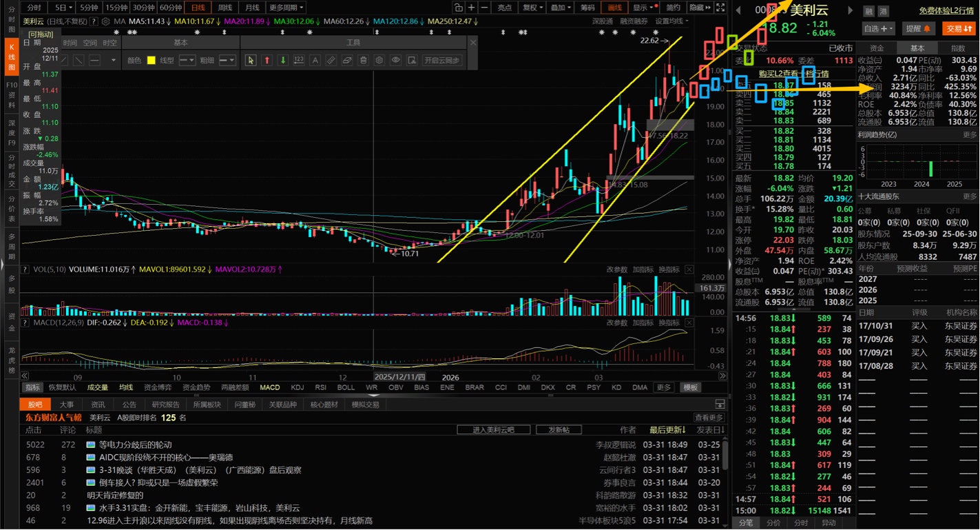
Task: Toggle the 筹码 chip distribution view
Action: [x=587, y=8]
